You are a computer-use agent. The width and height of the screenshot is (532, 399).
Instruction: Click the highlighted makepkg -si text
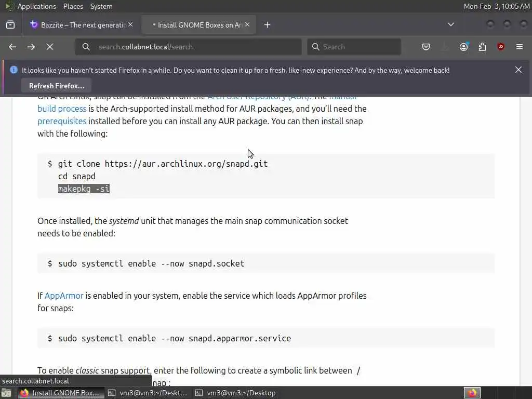[84, 189]
